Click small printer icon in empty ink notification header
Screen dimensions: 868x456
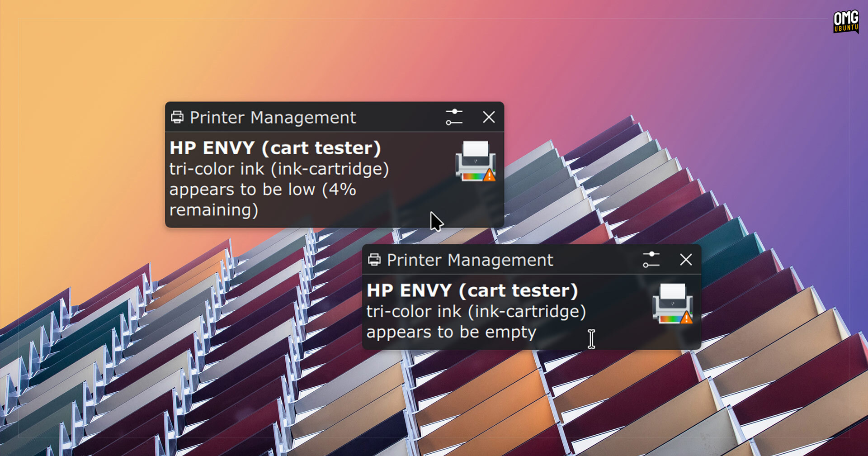(374, 260)
